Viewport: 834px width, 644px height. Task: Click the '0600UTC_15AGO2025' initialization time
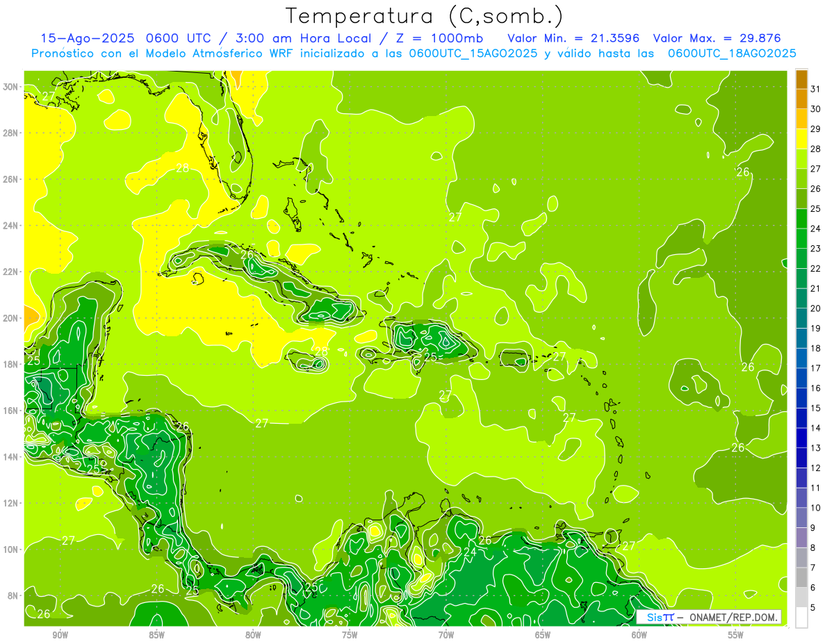point(473,53)
